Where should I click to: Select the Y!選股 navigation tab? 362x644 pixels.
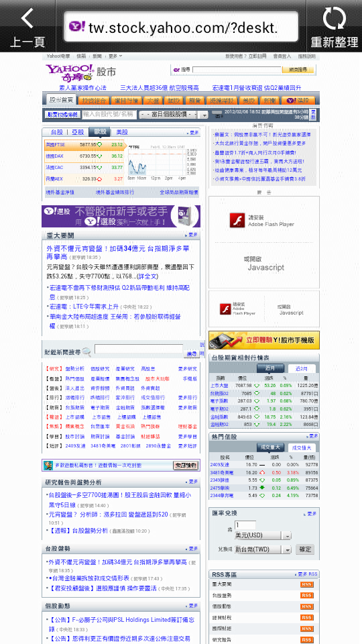tap(298, 101)
